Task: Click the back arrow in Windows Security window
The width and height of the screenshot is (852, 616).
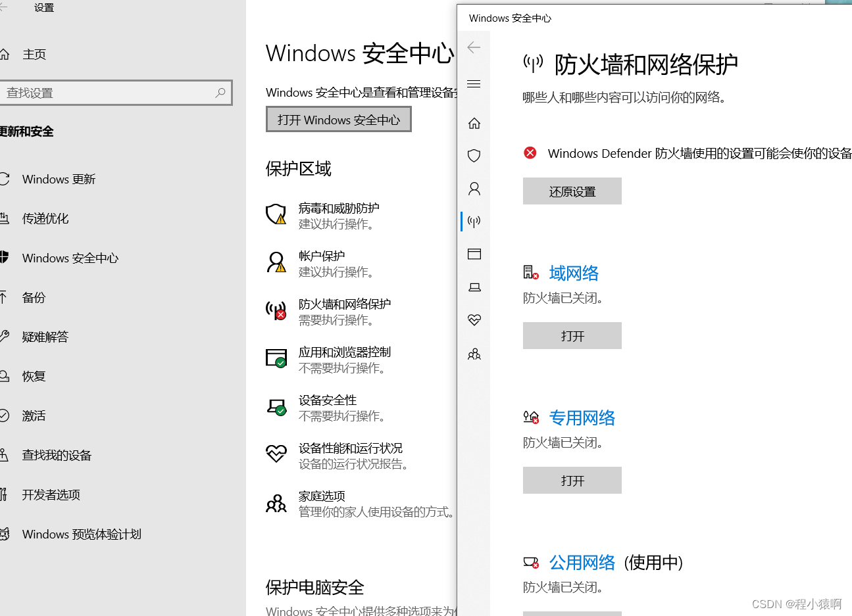Action: [474, 47]
